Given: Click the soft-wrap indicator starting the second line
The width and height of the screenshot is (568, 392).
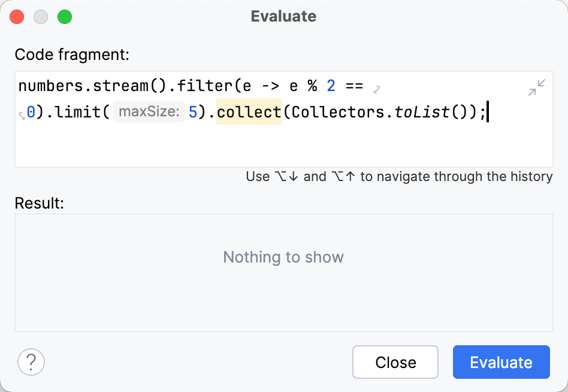Looking at the screenshot, I should click(22, 114).
